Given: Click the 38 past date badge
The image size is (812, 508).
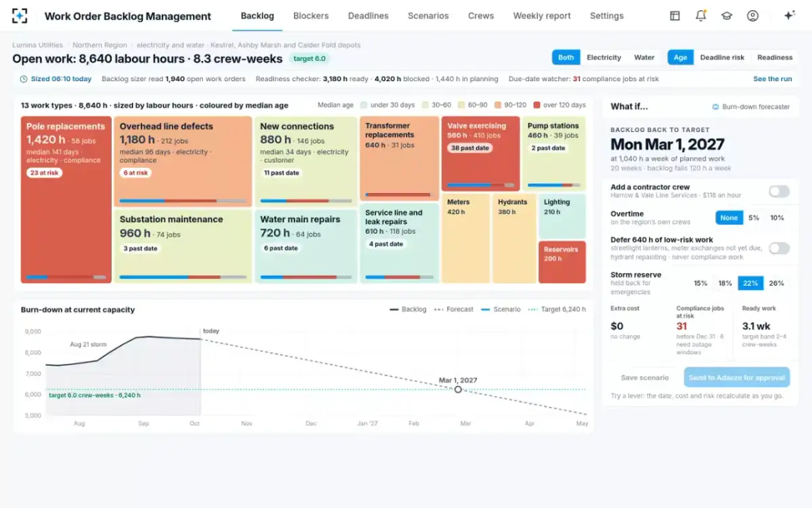Looking at the screenshot, I should coord(470,148).
